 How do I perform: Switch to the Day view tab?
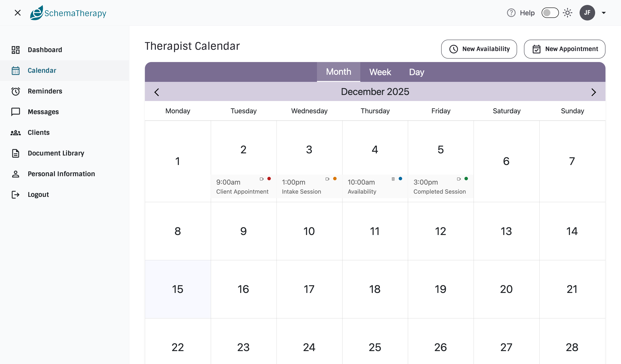(x=416, y=72)
